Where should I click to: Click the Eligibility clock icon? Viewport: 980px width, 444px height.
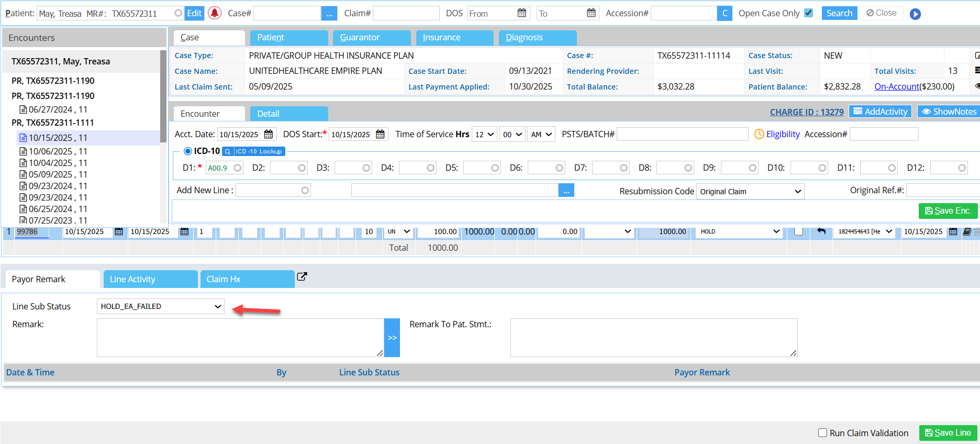pos(759,134)
